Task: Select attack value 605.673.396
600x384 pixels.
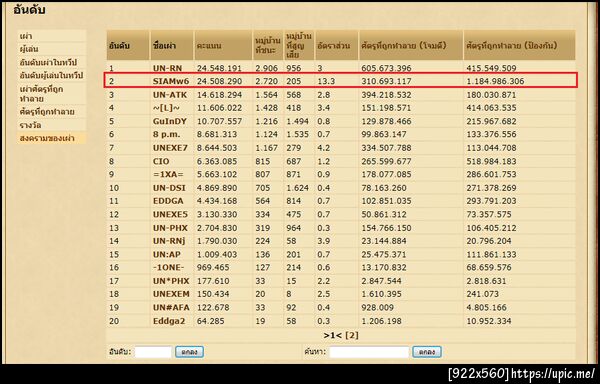Action: pos(386,68)
